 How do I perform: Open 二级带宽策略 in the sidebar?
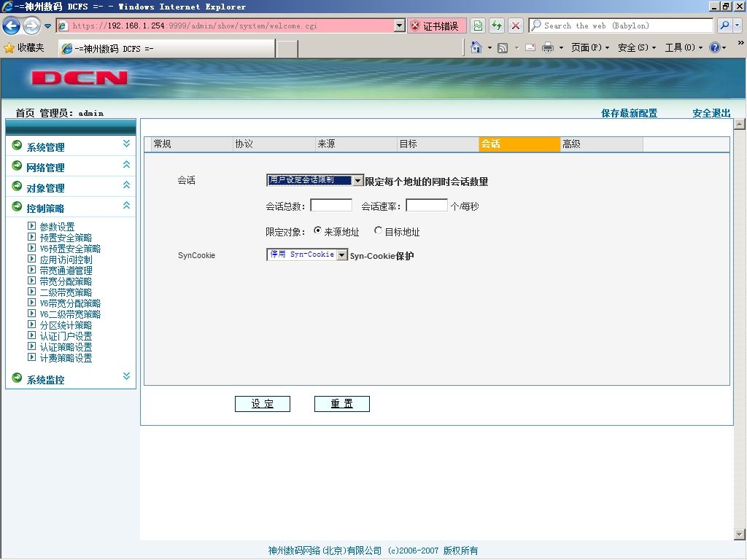click(x=66, y=292)
